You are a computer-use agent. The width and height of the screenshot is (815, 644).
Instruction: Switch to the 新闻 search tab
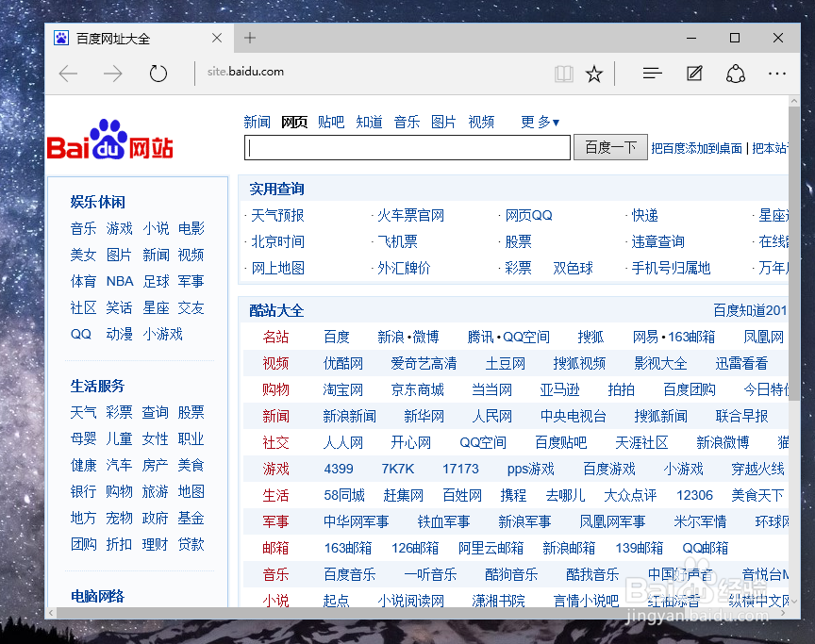pos(258,122)
